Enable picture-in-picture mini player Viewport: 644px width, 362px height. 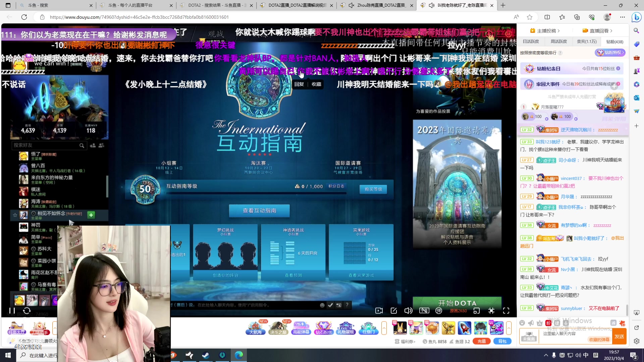[477, 311]
